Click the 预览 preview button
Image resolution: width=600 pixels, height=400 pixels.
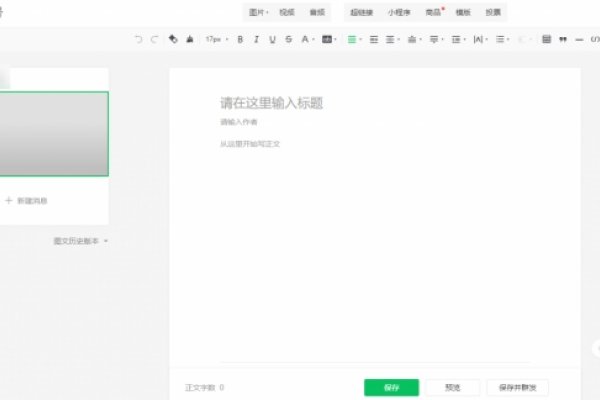click(x=453, y=387)
